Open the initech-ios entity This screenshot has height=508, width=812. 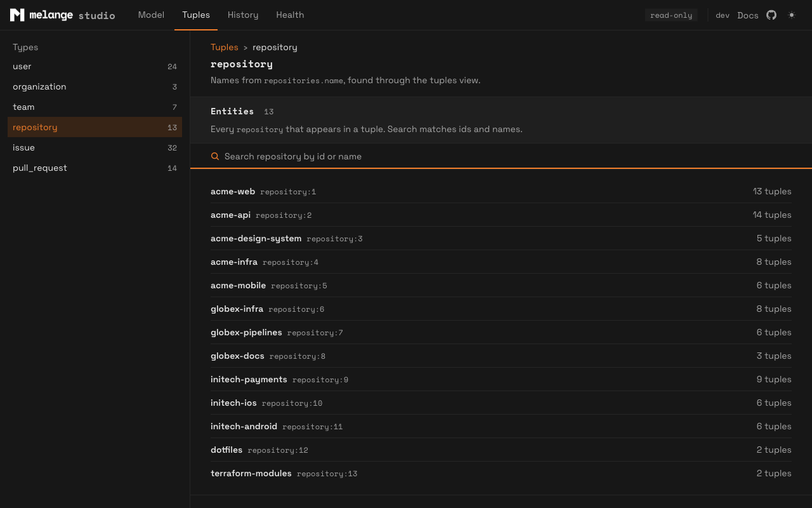click(501, 403)
